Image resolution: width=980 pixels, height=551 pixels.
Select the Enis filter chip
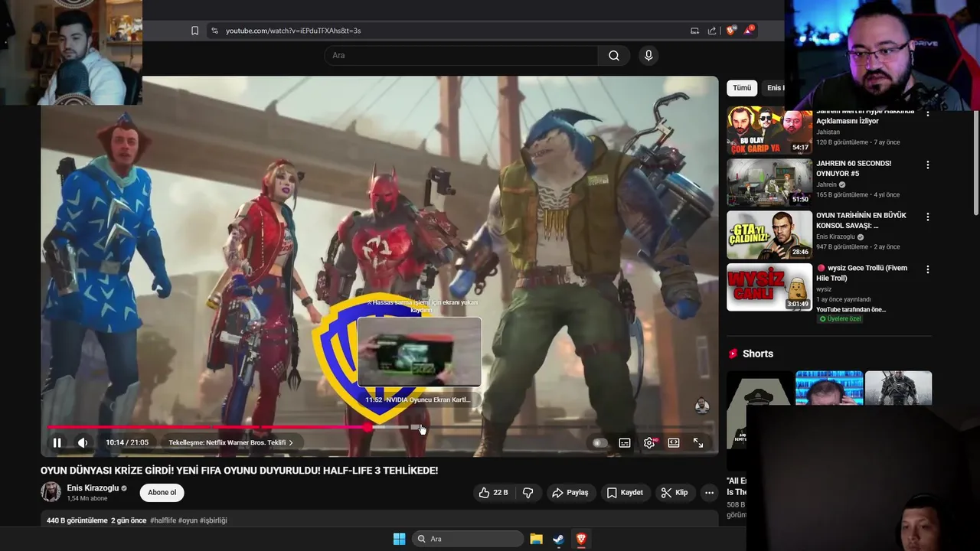click(774, 88)
